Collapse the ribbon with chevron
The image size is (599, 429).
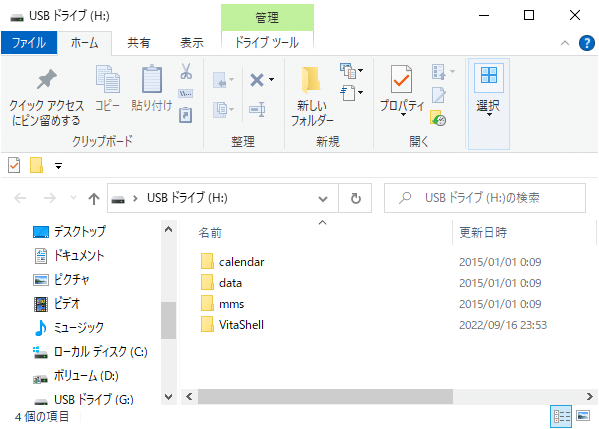[x=565, y=43]
